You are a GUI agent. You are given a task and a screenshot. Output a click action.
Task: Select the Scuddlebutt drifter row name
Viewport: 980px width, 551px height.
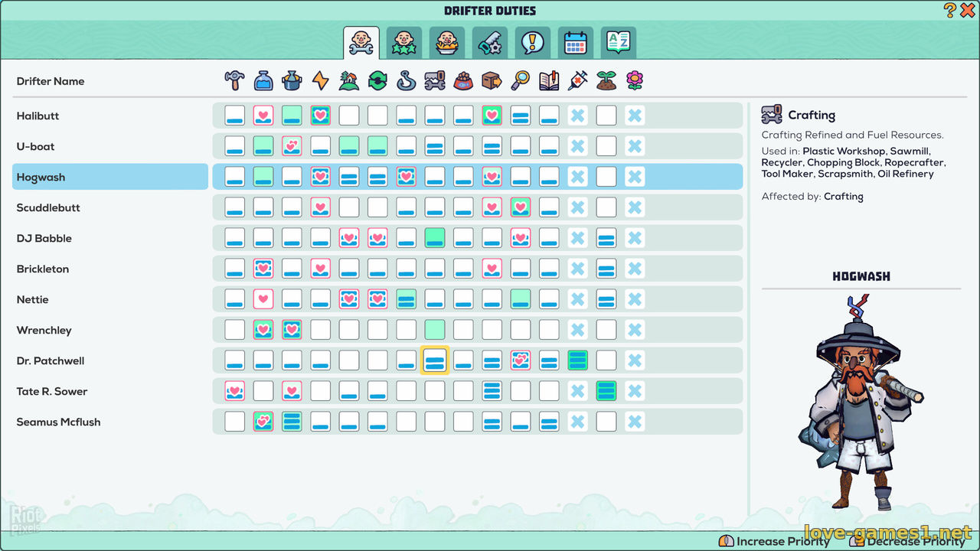(48, 207)
